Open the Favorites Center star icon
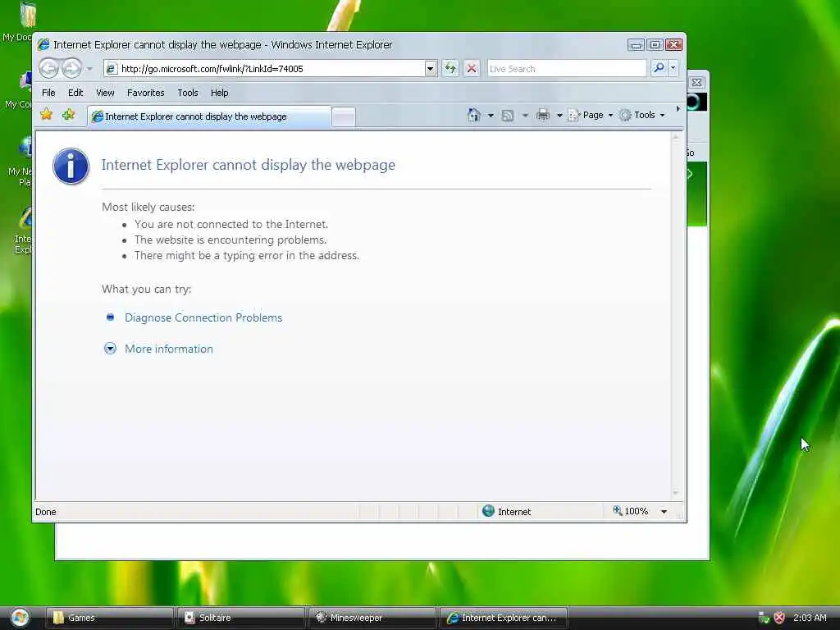 click(47, 114)
